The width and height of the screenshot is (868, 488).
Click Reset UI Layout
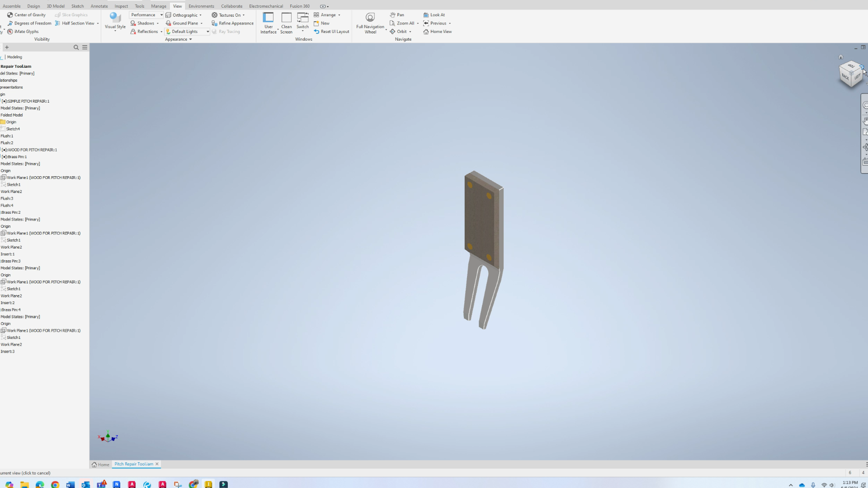click(x=331, y=32)
